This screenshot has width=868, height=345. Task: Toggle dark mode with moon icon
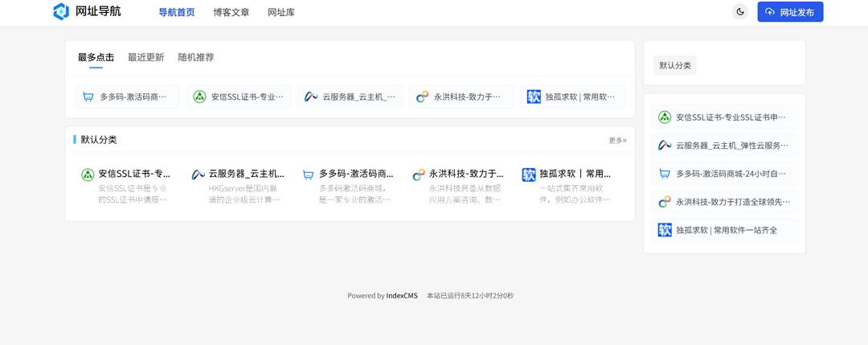[x=740, y=12]
